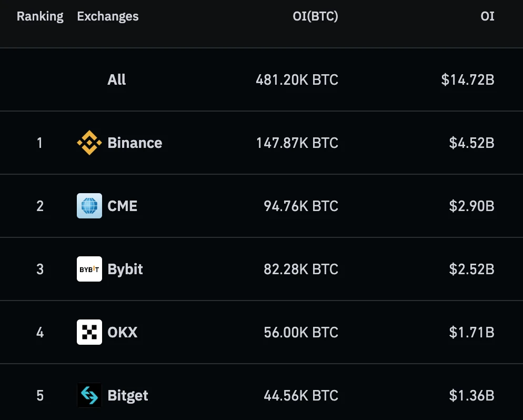
Task: Open the Bitget exchange name link
Action: [x=128, y=395]
